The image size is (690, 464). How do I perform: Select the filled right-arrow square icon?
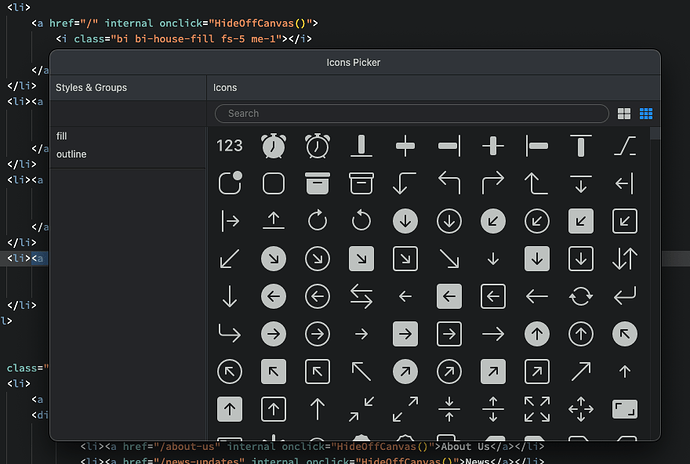pos(405,334)
